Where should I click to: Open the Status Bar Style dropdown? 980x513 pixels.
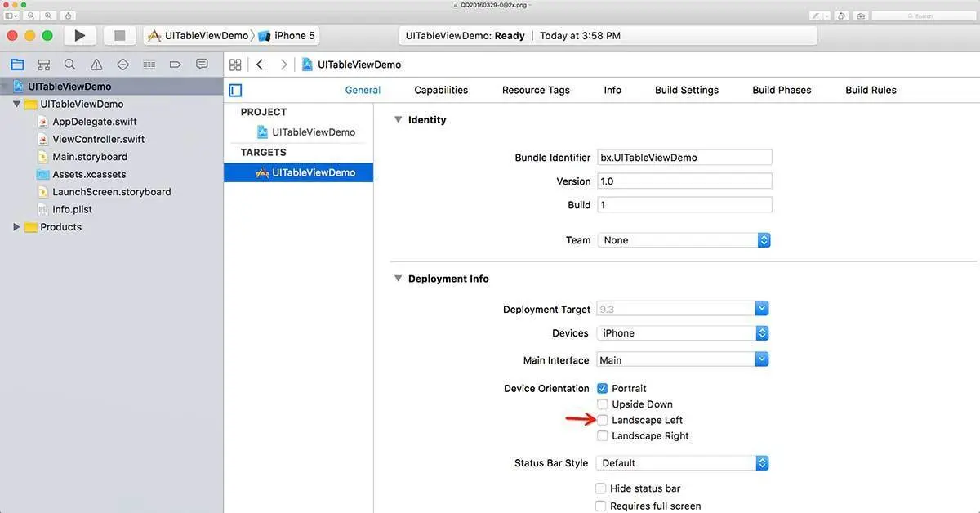pyautogui.click(x=684, y=463)
